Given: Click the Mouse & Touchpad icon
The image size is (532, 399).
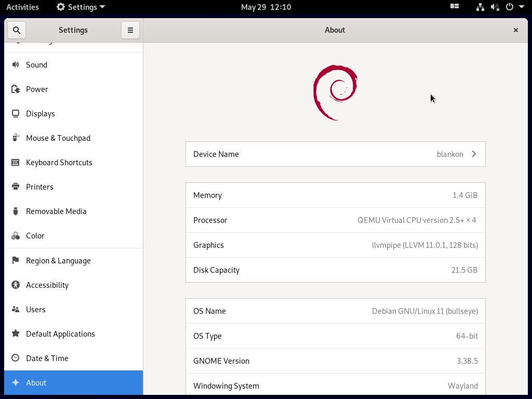Looking at the screenshot, I should point(15,138).
